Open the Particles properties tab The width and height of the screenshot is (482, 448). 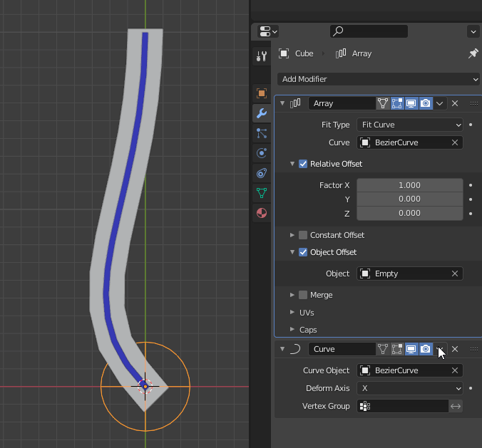pyautogui.click(x=262, y=133)
